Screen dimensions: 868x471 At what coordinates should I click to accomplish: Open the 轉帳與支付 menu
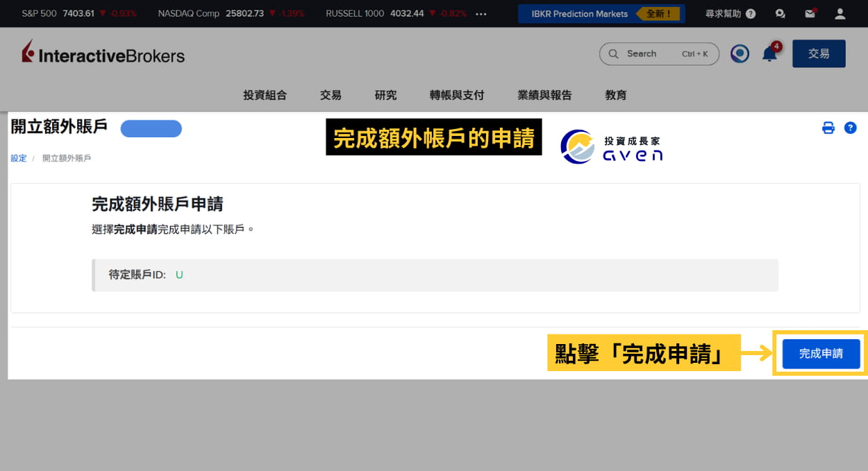click(x=457, y=95)
